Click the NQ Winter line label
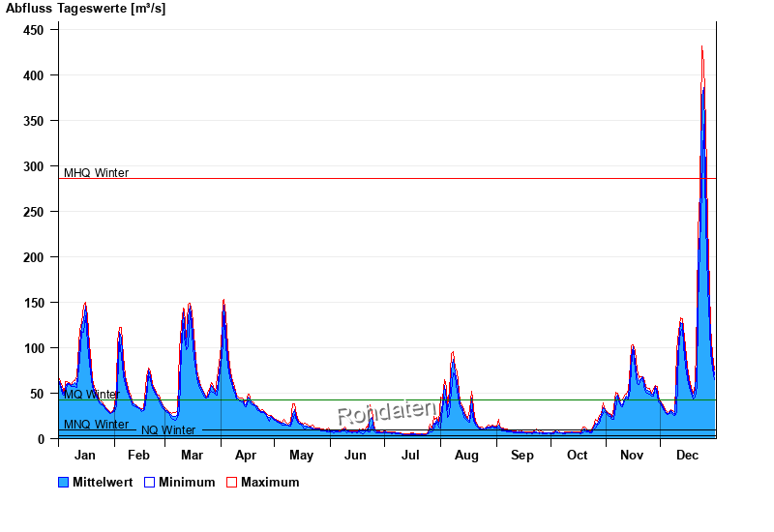The image size is (774, 532). coord(168,430)
